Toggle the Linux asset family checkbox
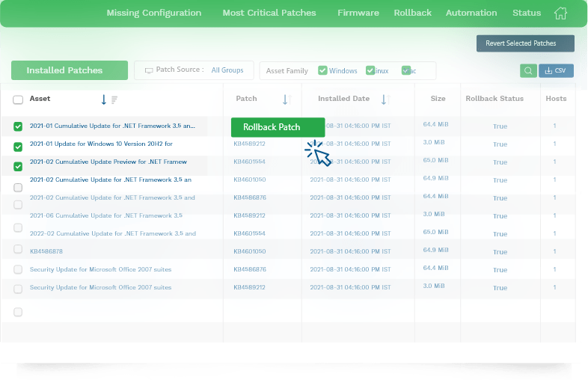Viewport: 588px width, 380px height. 370,70
